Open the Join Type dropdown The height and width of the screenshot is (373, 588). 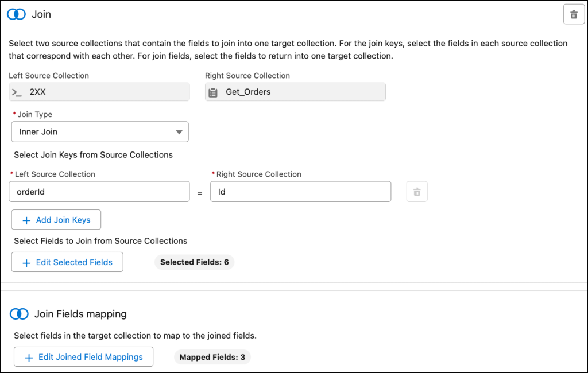[x=99, y=132]
